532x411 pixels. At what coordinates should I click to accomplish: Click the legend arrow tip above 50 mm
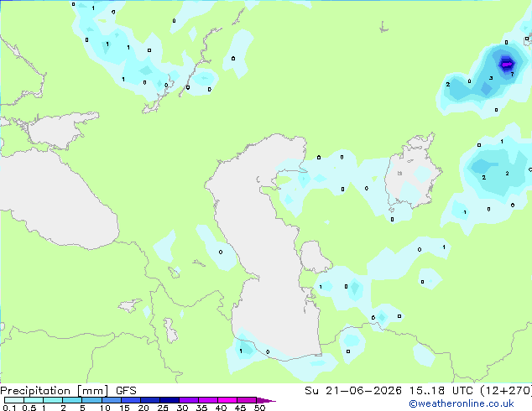point(266,400)
